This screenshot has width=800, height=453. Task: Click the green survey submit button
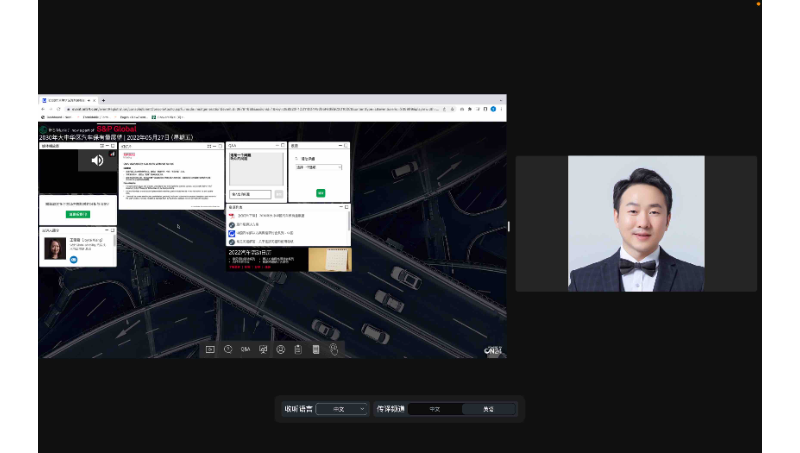(320, 193)
